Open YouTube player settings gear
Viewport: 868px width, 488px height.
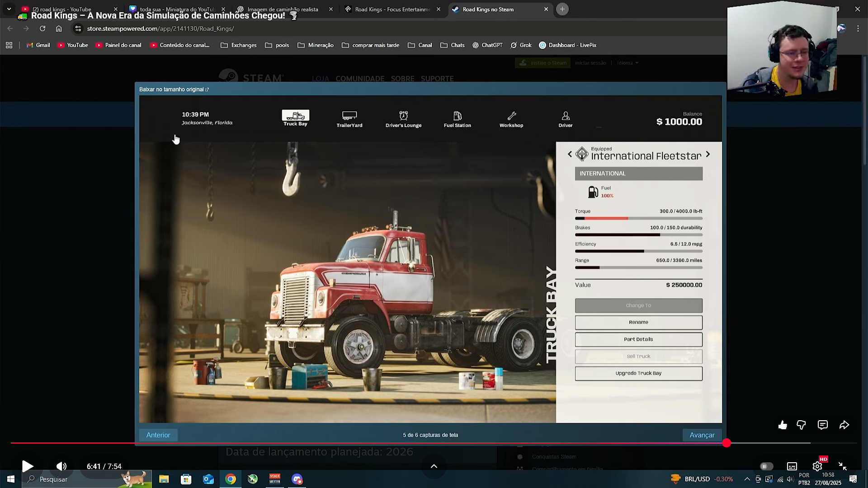(817, 466)
